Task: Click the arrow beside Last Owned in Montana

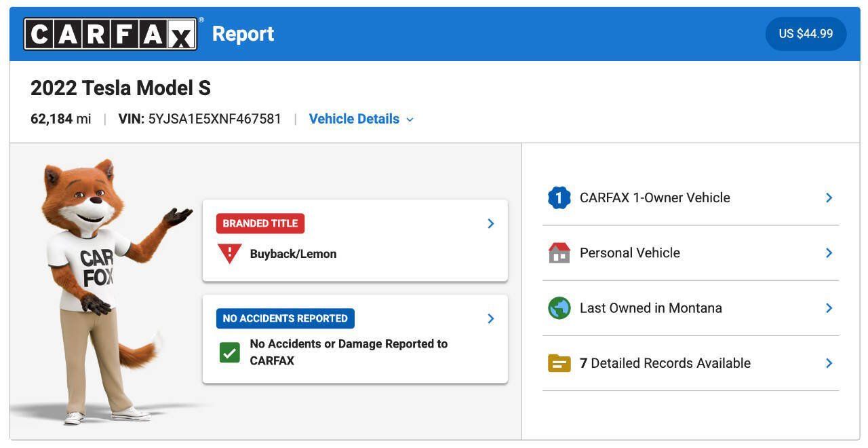Action: click(x=829, y=307)
